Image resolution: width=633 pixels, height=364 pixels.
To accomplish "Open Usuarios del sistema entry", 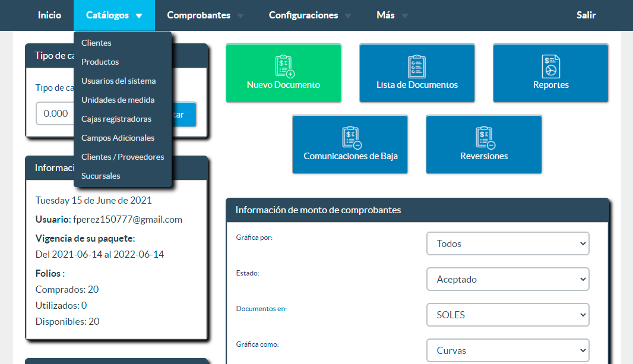I will pos(119,81).
